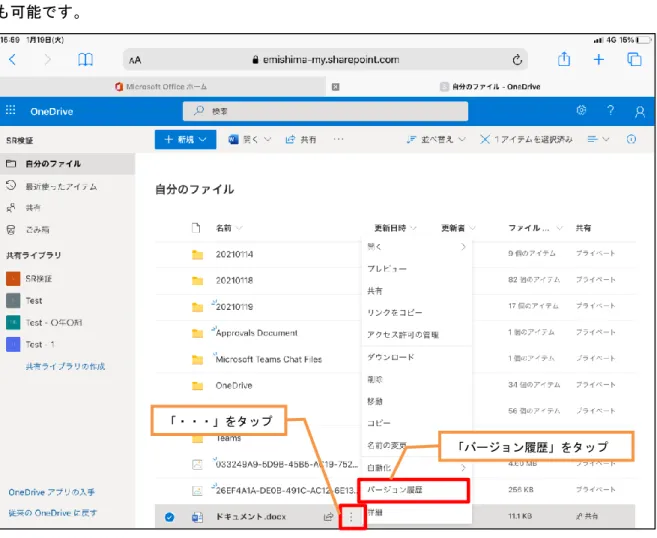This screenshot has height=538, width=657.
Task: Open a new Safari tab with plus
Action: (x=599, y=59)
